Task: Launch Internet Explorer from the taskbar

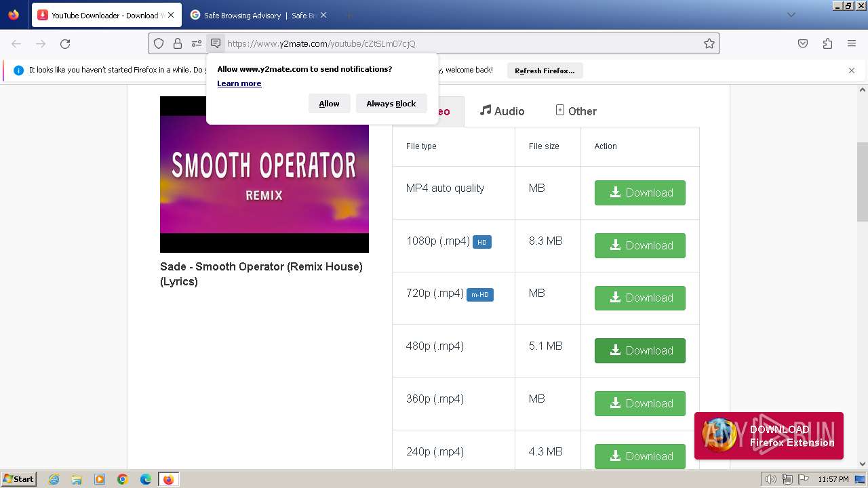Action: click(x=54, y=479)
